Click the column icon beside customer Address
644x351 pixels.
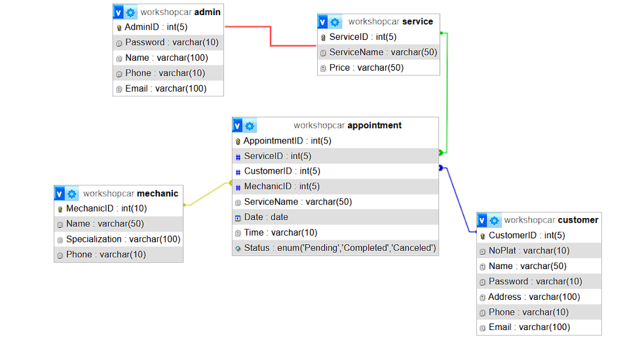[x=483, y=298]
